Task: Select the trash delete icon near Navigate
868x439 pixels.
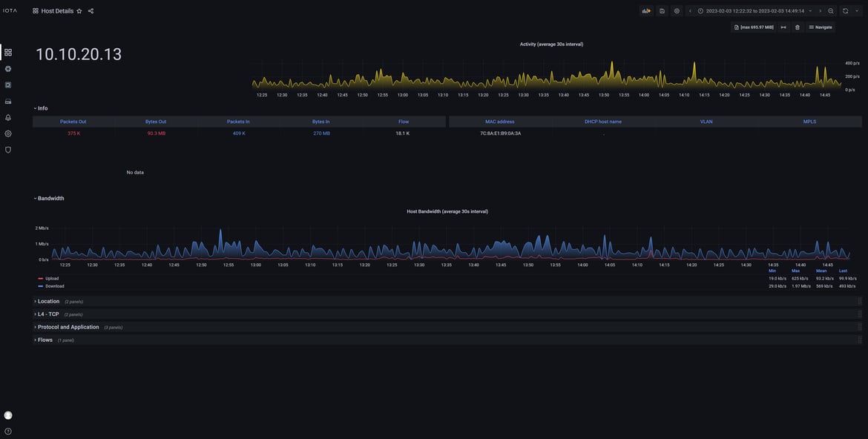Action: tap(795, 25)
